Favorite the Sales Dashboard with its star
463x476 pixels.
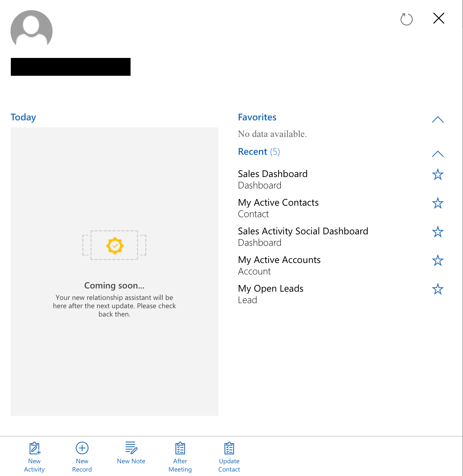pyautogui.click(x=438, y=174)
